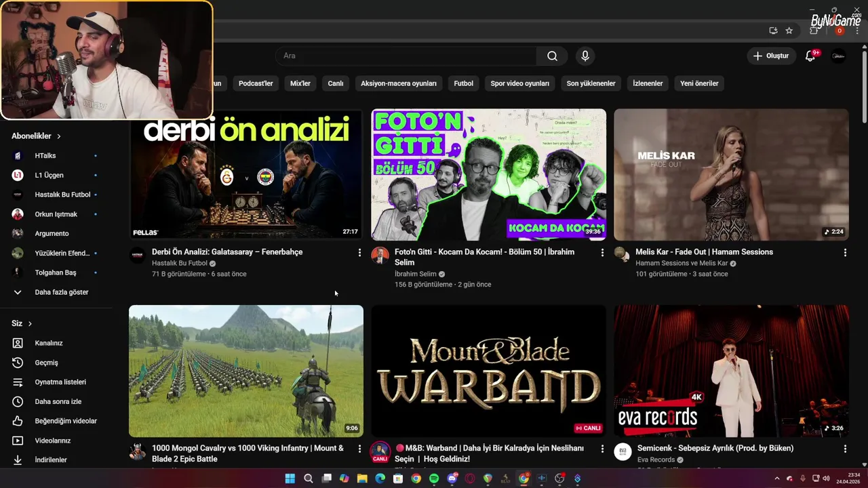Play the derbi ön analizi thumbnail
The width and height of the screenshot is (868, 488).
click(246, 174)
